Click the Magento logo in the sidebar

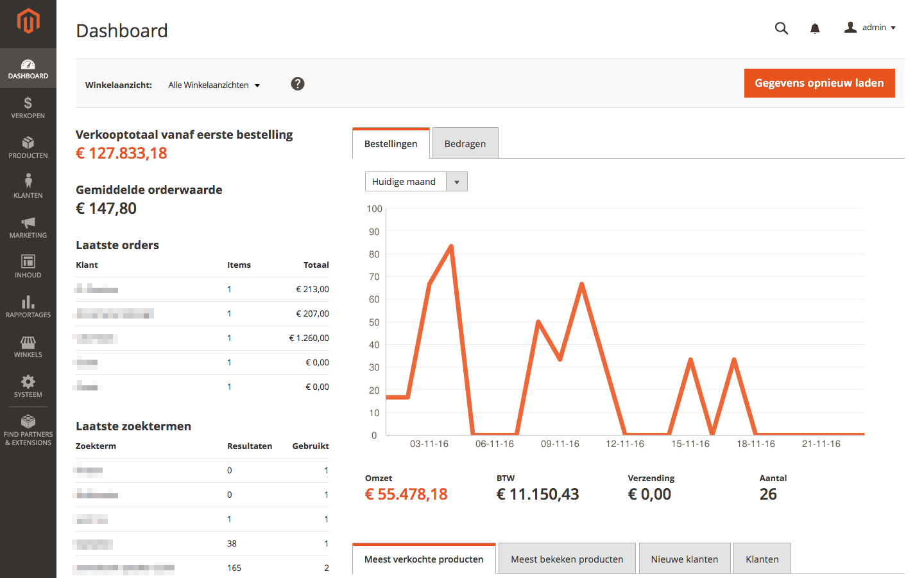[x=28, y=21]
